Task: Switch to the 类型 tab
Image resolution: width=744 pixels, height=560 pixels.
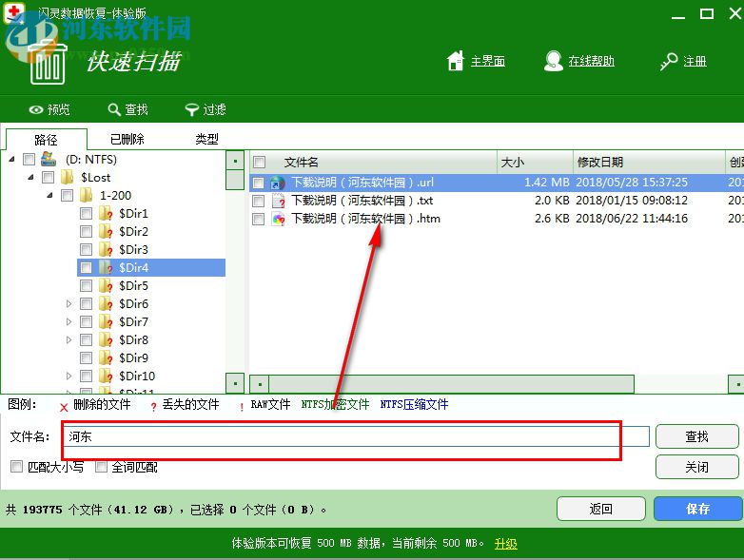Action: click(x=206, y=139)
